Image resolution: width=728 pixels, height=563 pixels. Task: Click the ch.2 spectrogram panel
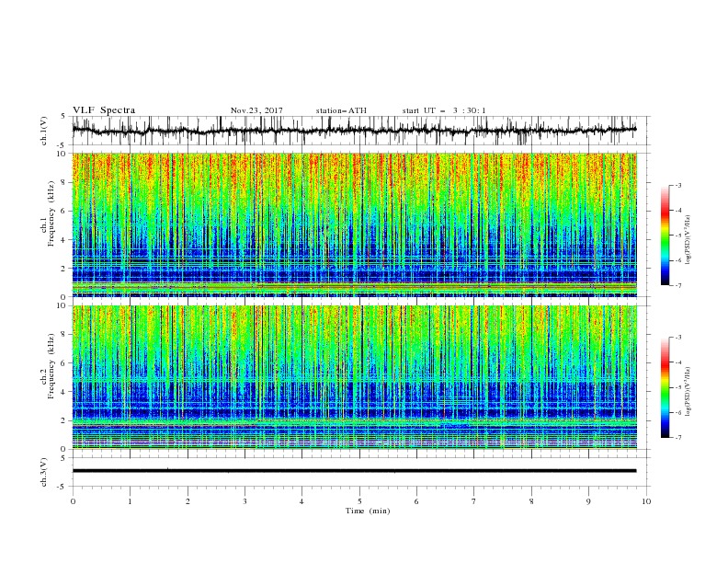click(x=355, y=377)
